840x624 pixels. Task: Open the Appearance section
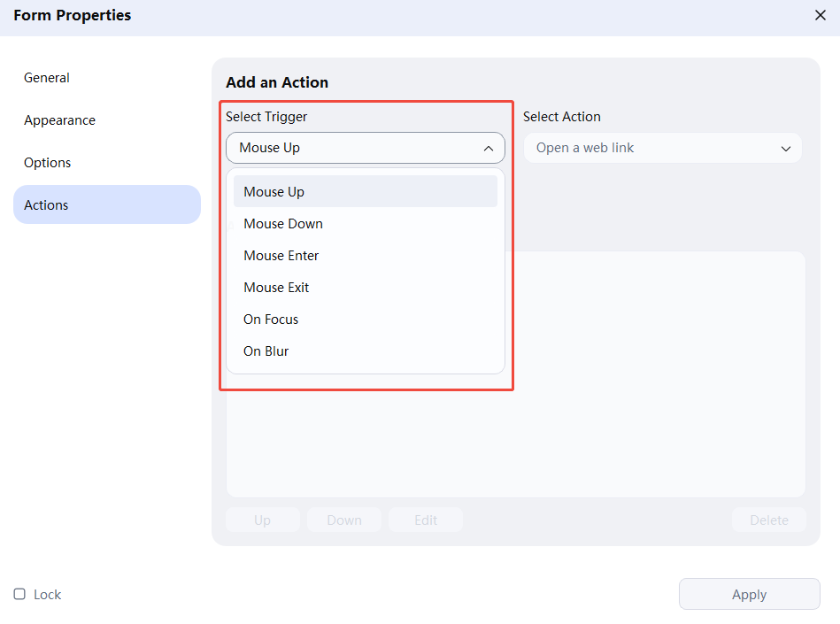click(59, 120)
